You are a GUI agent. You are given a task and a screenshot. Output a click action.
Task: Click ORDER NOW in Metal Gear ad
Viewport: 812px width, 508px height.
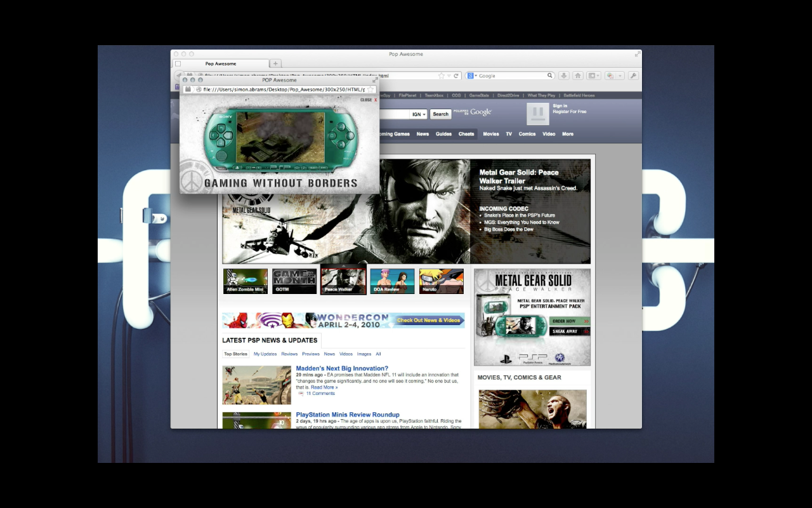click(570, 321)
